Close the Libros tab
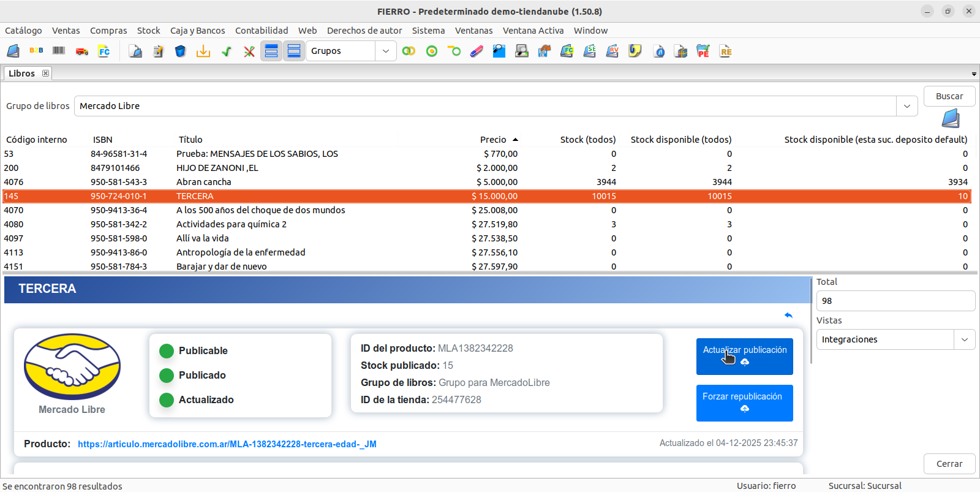980x492 pixels. tap(45, 74)
